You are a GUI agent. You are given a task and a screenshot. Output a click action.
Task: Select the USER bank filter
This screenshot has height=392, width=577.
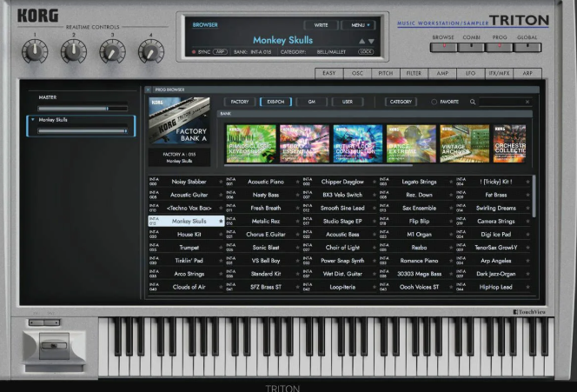tap(348, 102)
